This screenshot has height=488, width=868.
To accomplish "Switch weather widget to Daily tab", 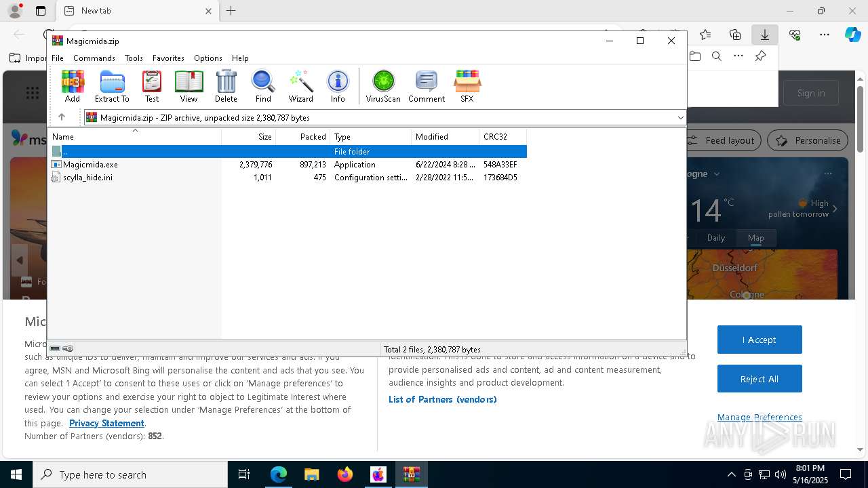I will (x=716, y=238).
